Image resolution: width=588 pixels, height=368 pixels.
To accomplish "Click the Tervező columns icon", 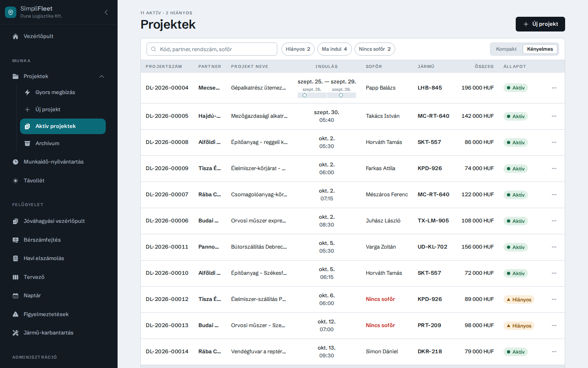I will (x=16, y=277).
